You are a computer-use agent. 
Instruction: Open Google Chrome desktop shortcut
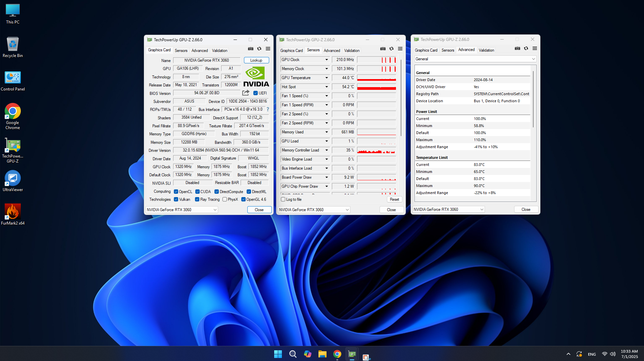[13, 116]
